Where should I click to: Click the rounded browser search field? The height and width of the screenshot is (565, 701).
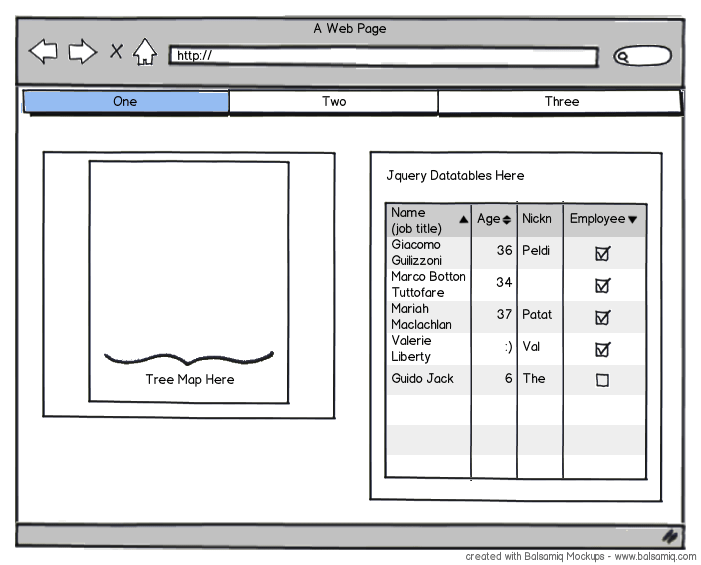tap(642, 56)
